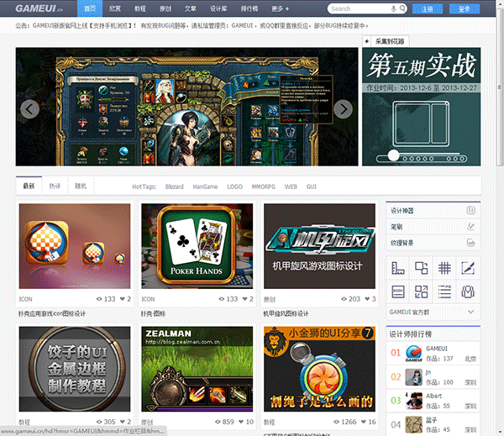This screenshot has width=504, height=436.
Task: Switch to the 最新 tab
Action: [29, 186]
